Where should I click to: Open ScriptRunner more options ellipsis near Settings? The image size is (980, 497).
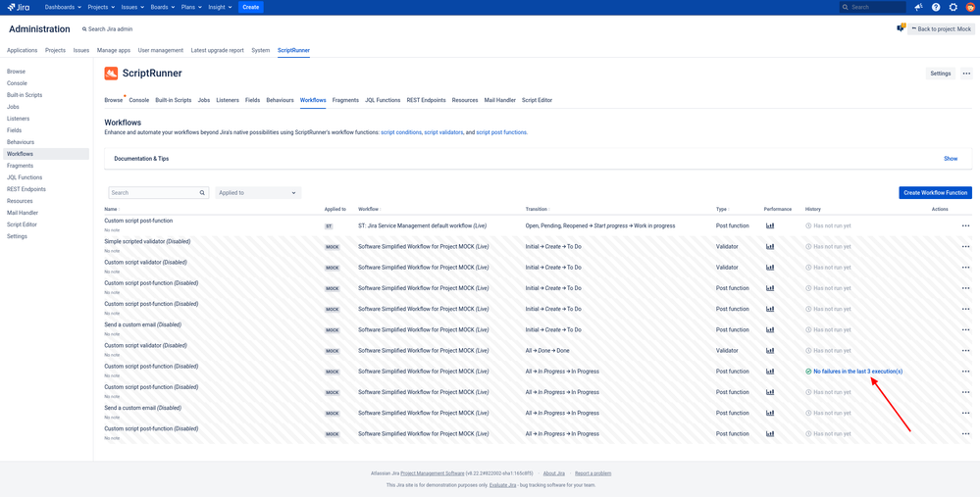pos(966,74)
